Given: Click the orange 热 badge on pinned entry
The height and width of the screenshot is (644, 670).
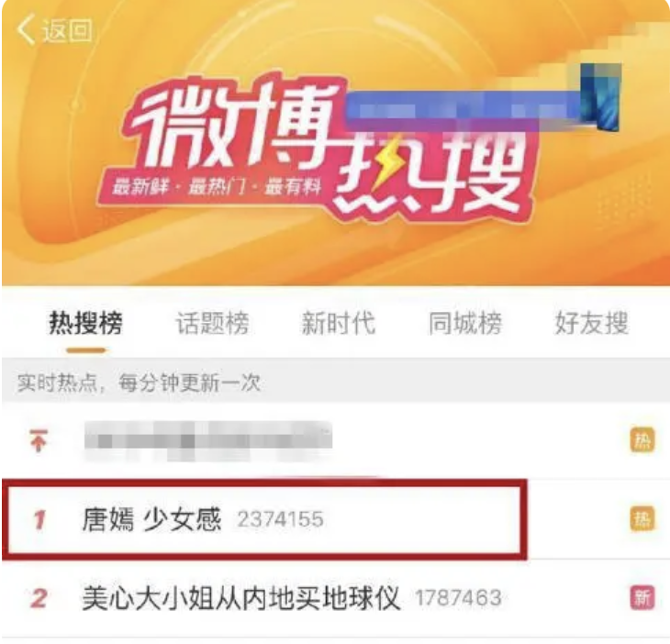Looking at the screenshot, I should 642,439.
